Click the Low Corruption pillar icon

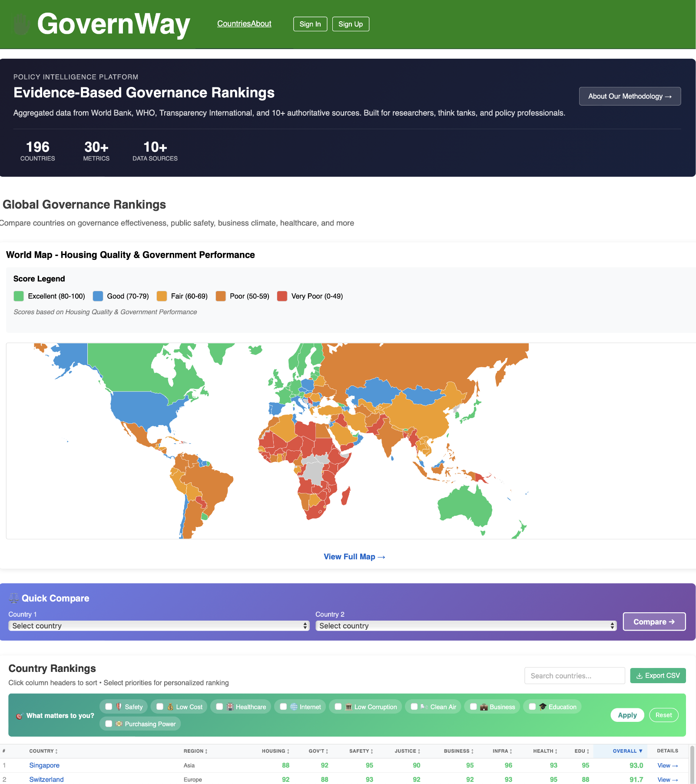coord(350,707)
